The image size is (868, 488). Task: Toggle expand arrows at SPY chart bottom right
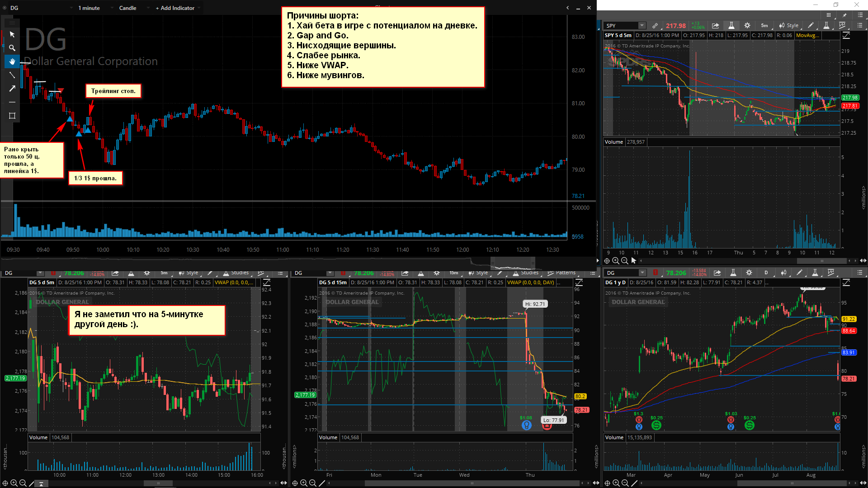tap(863, 261)
